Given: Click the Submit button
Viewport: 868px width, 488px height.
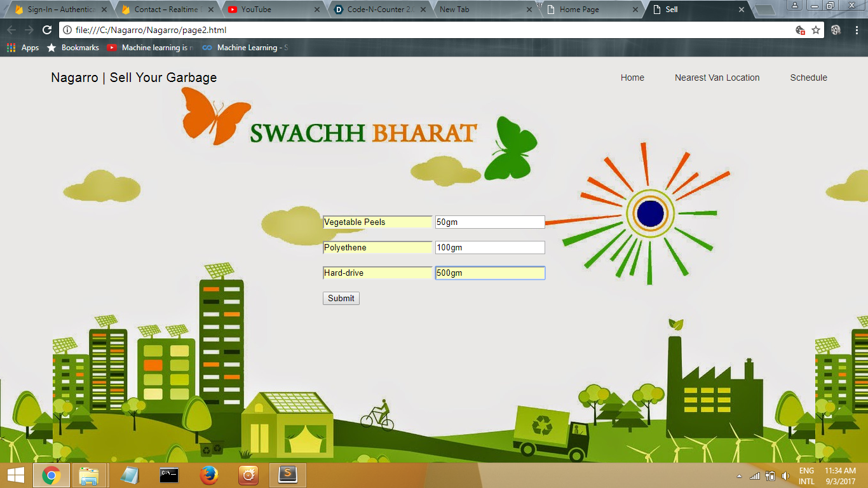Looking at the screenshot, I should click(341, 298).
